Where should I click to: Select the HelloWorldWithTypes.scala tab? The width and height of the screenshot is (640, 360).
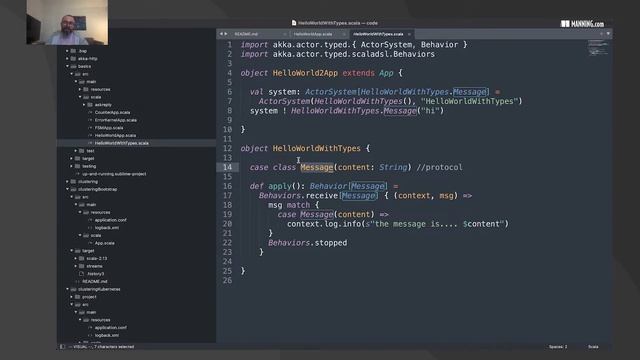378,34
